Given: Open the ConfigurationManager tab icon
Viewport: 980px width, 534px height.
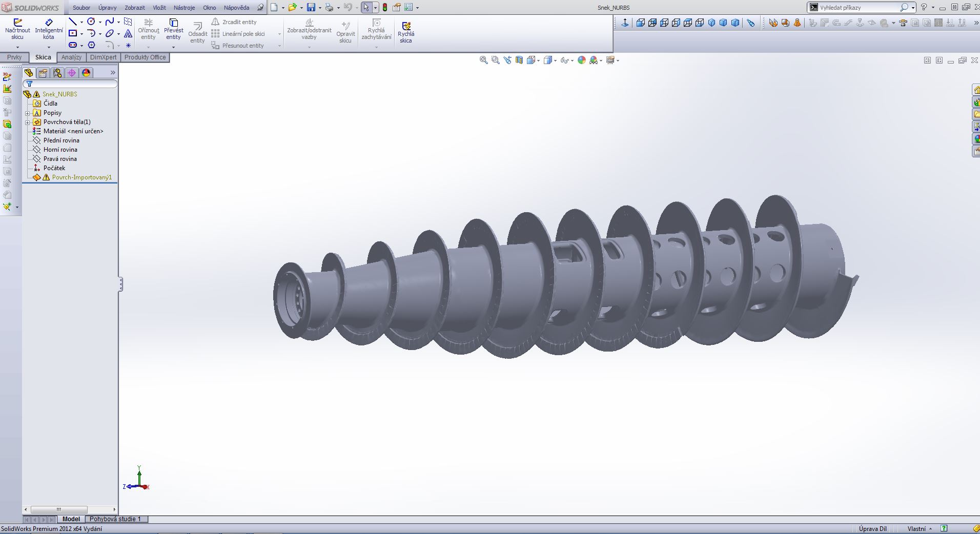Looking at the screenshot, I should tap(57, 73).
